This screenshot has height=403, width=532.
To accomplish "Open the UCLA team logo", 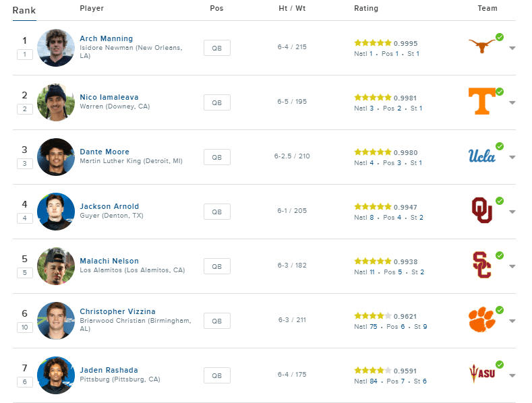I will 482,156.
